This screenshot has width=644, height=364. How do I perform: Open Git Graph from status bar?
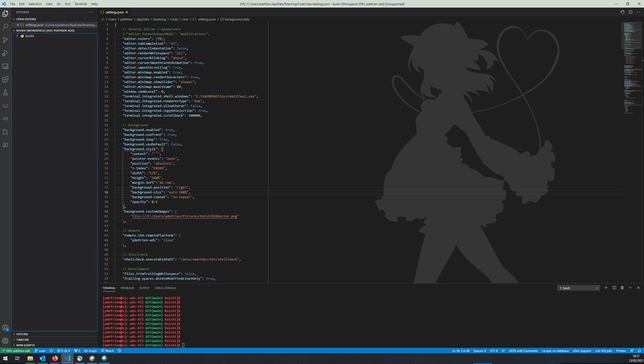(90, 351)
